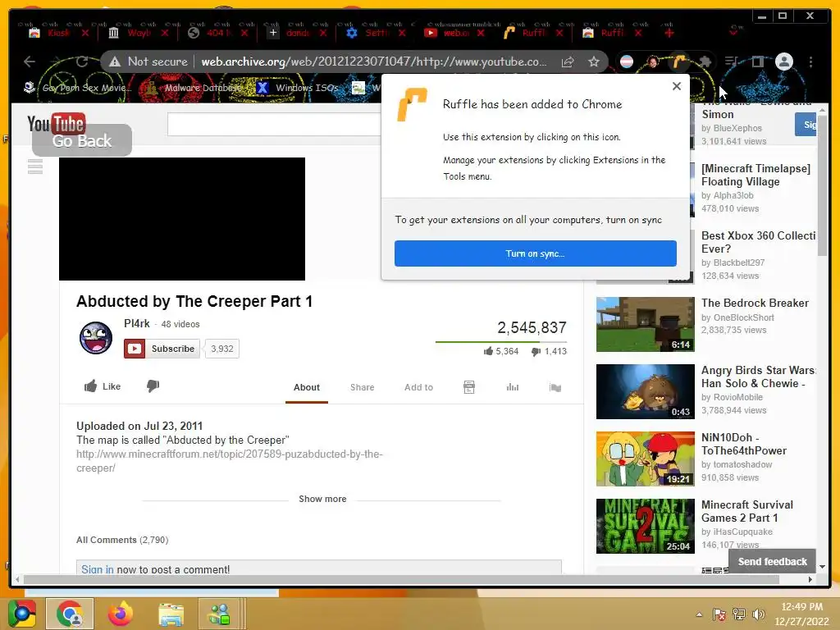This screenshot has height=630, width=840.
Task: Click the Go Back overlay button
Action: 82,141
